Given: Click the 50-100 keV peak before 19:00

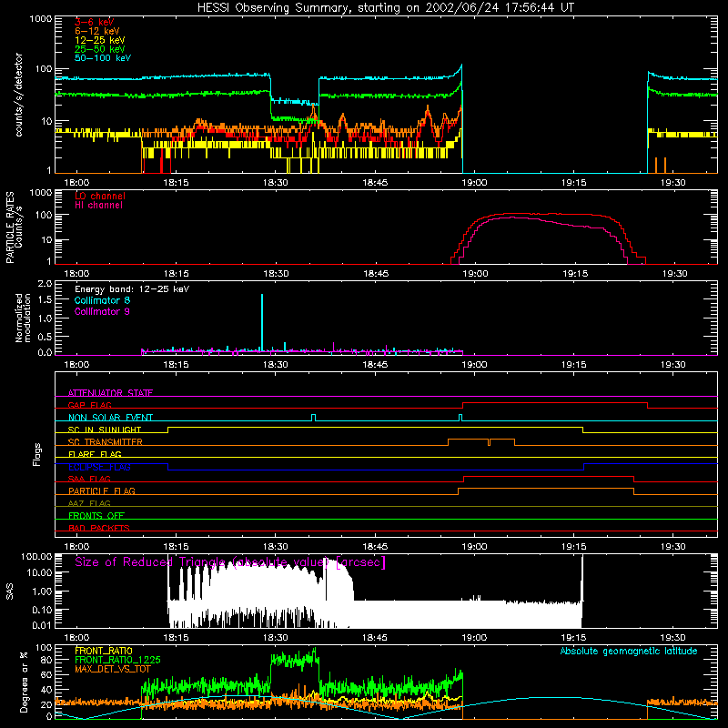Looking at the screenshot, I should point(460,70).
